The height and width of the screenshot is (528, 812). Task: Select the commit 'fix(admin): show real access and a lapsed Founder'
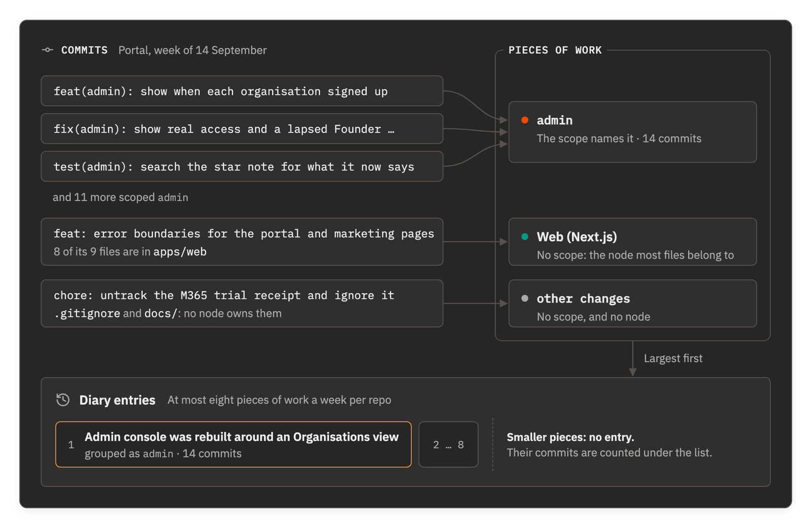[242, 128]
